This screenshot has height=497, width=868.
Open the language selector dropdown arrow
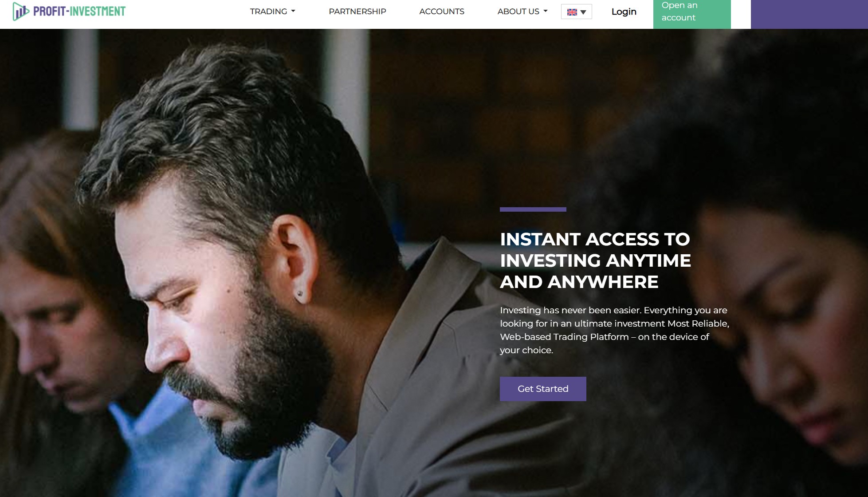(x=583, y=12)
